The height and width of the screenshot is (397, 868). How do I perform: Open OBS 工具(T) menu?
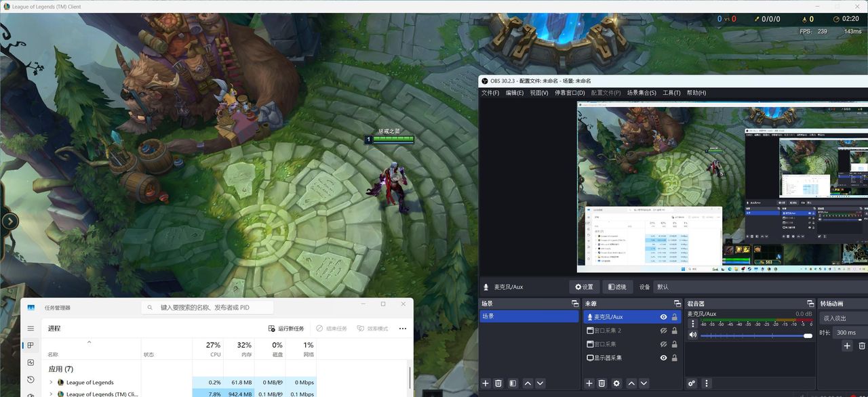(671, 93)
